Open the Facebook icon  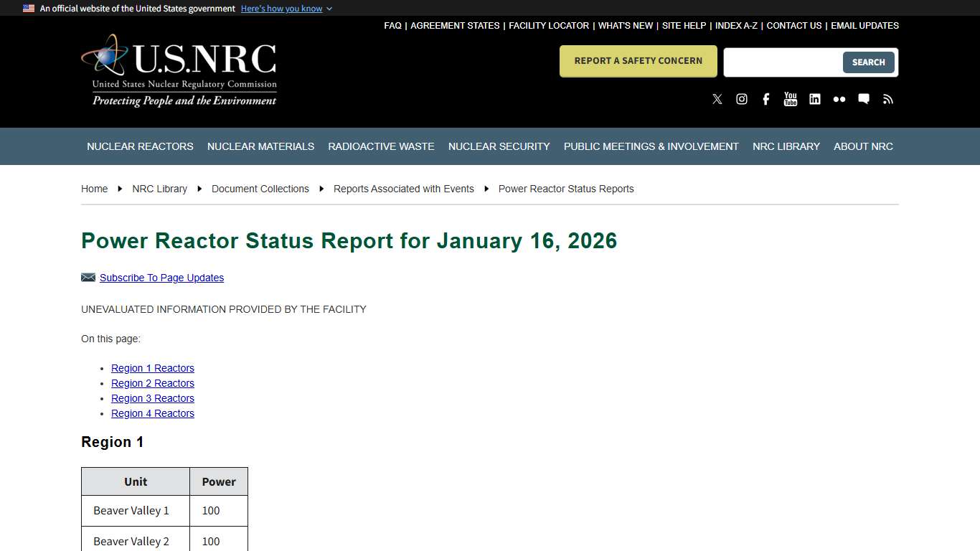(x=765, y=99)
